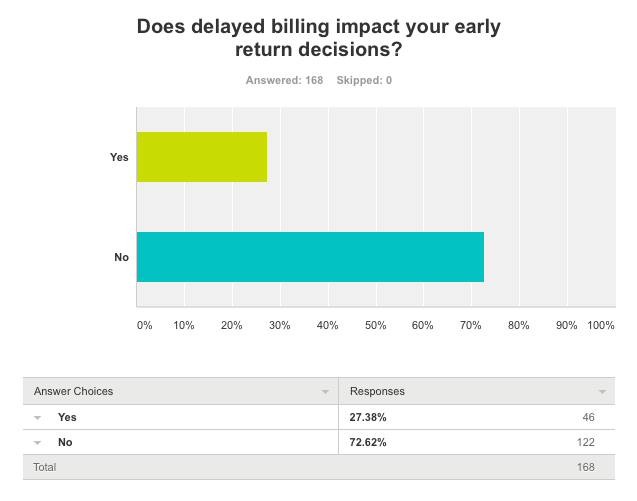Click the yellow-green Yes bar
Viewport: 637px width, 501px height.
click(202, 157)
